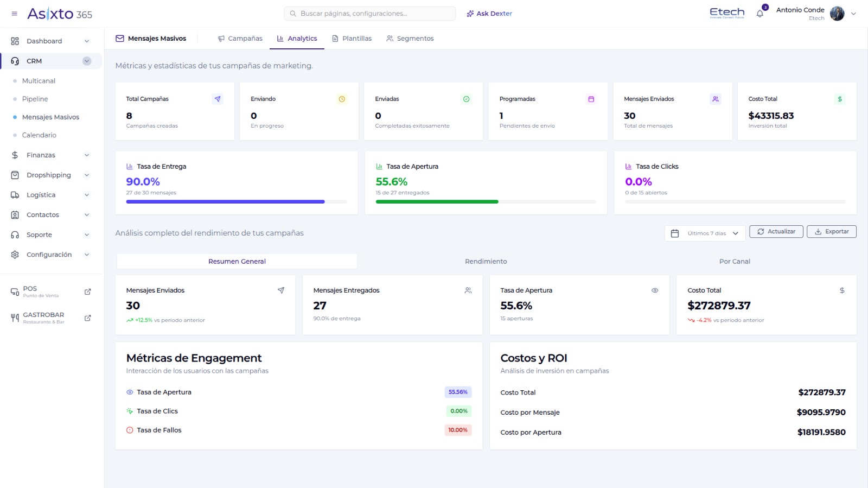
Task: Click the Programadas calendar icon
Action: [591, 99]
